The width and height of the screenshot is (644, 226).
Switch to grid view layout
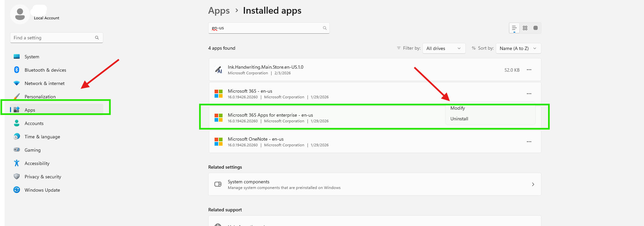(x=525, y=28)
